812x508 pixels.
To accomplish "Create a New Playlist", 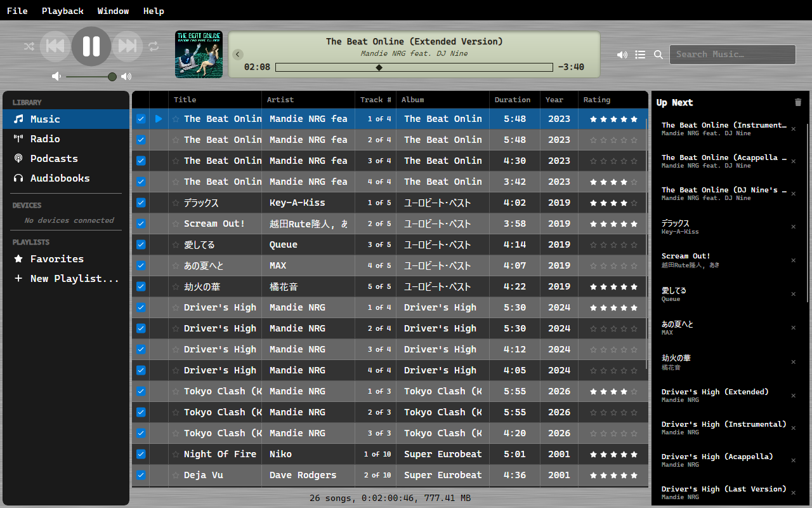I will coord(66,278).
